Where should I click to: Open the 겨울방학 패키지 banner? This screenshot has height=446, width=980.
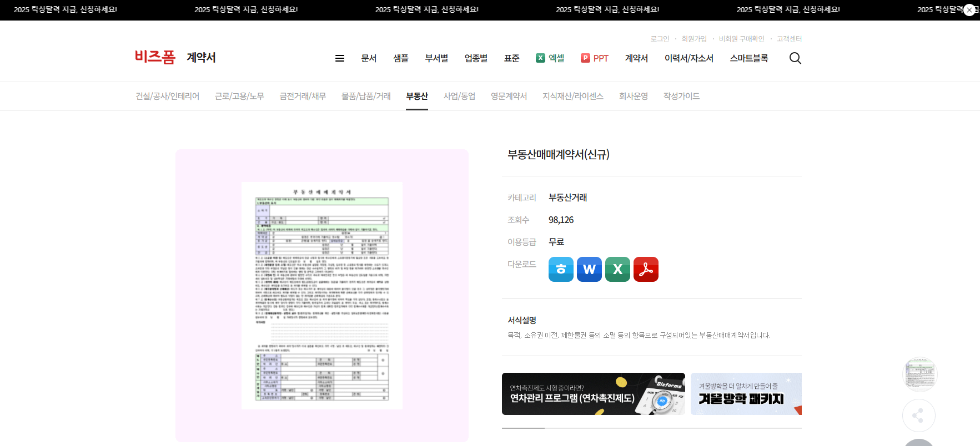click(x=746, y=394)
